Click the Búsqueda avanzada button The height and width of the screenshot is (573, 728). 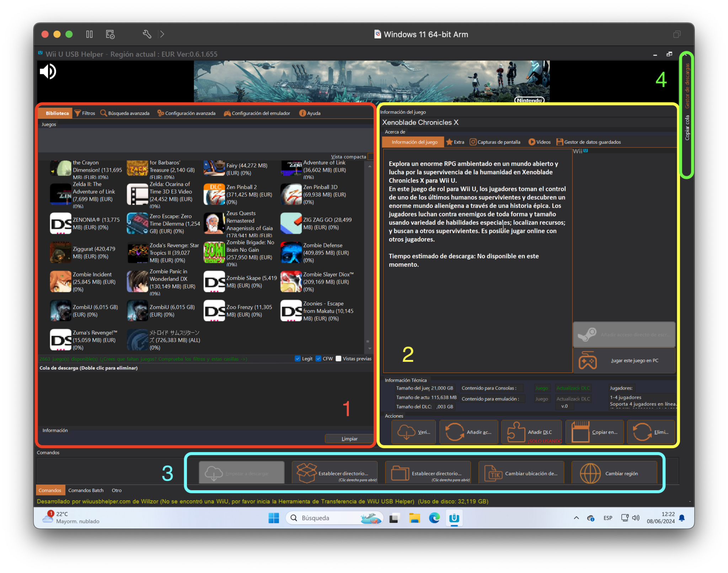[125, 113]
